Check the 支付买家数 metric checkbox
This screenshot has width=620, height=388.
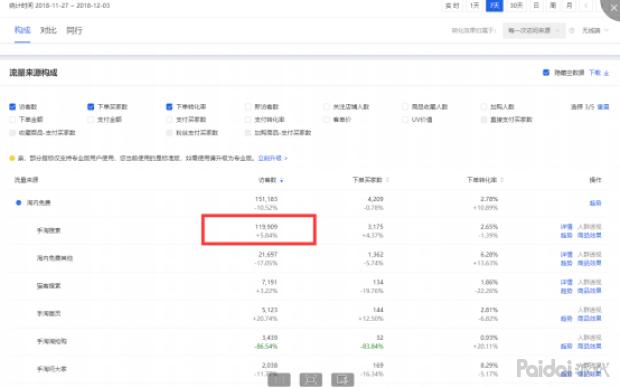(x=169, y=119)
